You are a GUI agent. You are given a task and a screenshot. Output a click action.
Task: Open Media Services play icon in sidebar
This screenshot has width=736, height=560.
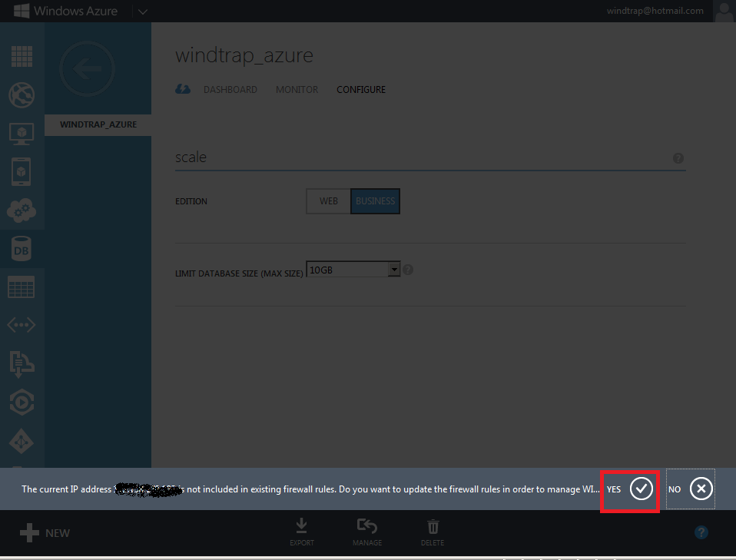(x=22, y=403)
